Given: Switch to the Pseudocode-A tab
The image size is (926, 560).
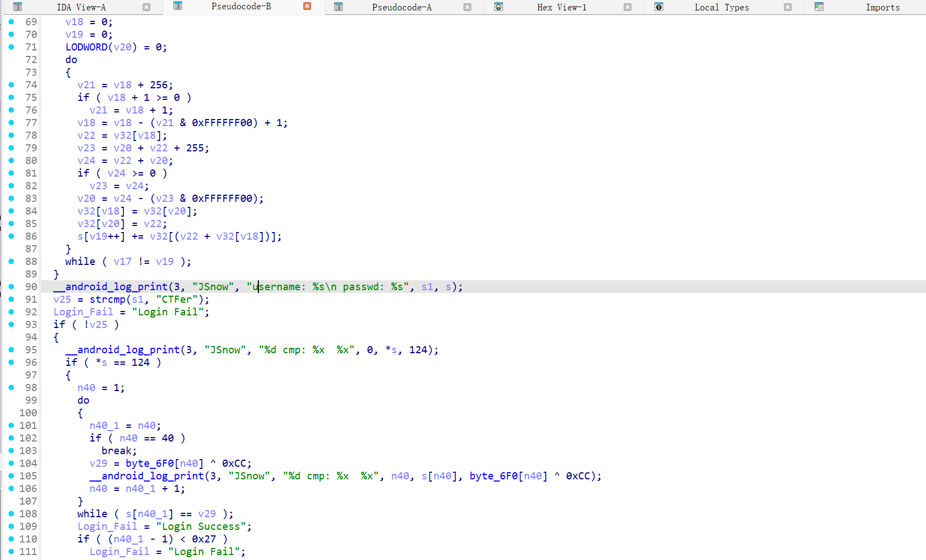Looking at the screenshot, I should point(402,7).
